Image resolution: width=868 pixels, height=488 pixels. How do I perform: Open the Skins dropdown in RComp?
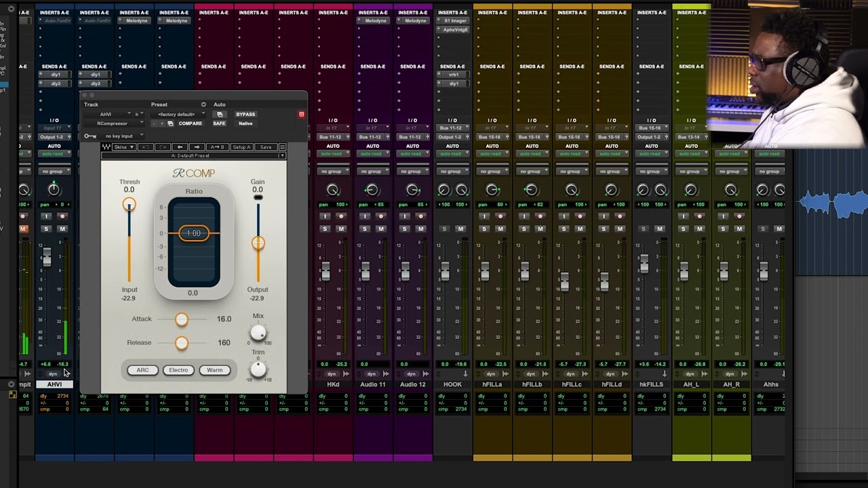[124, 147]
